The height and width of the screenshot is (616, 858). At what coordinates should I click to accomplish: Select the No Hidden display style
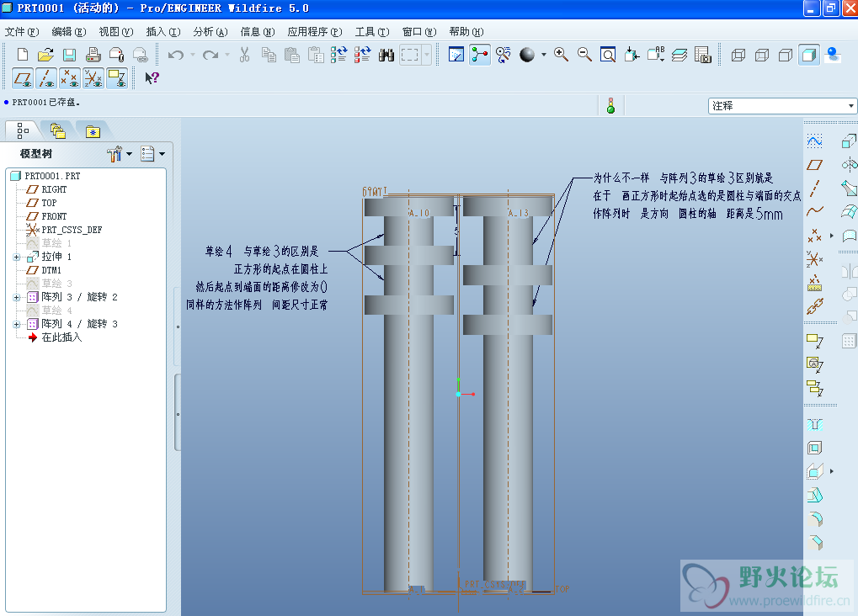pyautogui.click(x=786, y=55)
